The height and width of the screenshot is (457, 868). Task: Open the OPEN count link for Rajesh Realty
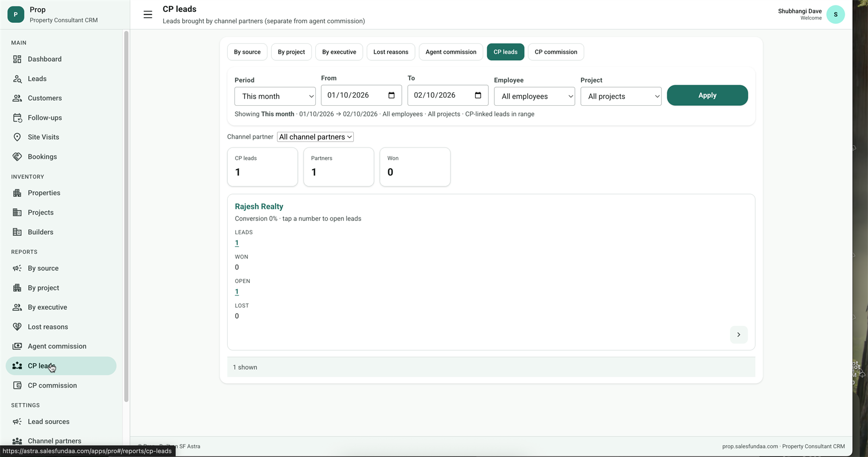[237, 292]
